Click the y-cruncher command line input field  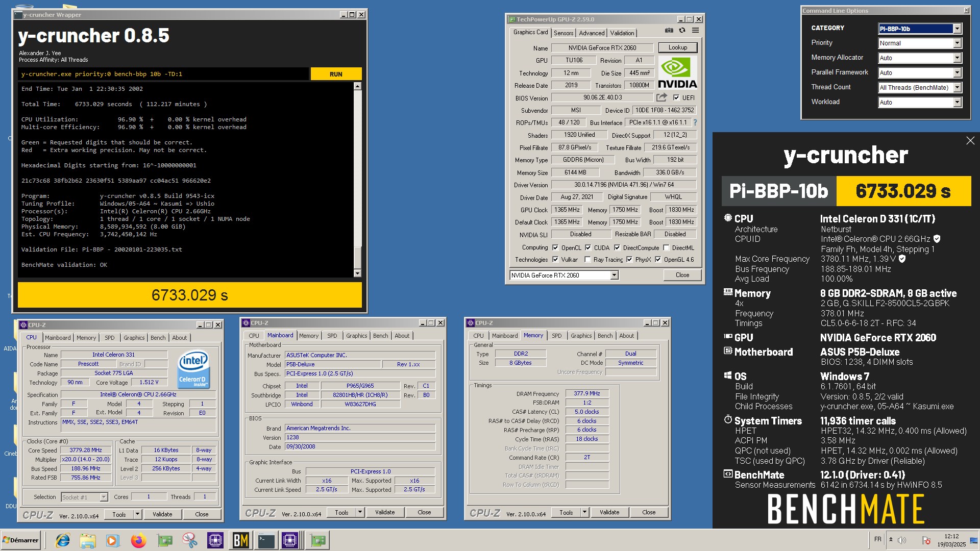pos(164,74)
